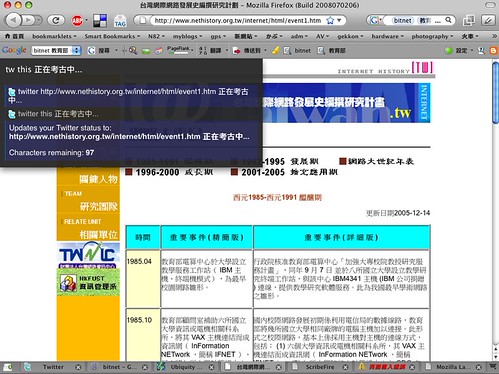499x374 pixels.
Task: Expand the adm bookmarks folder
Action: (299, 36)
